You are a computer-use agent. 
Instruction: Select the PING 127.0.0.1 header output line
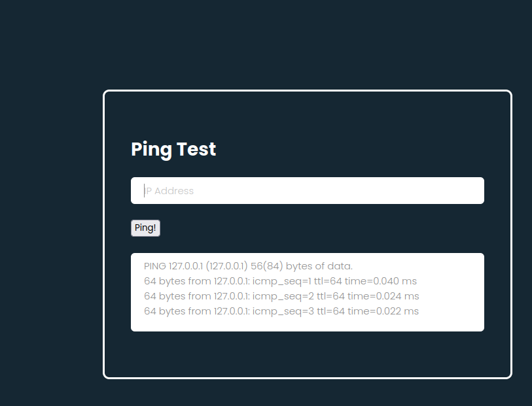click(248, 266)
